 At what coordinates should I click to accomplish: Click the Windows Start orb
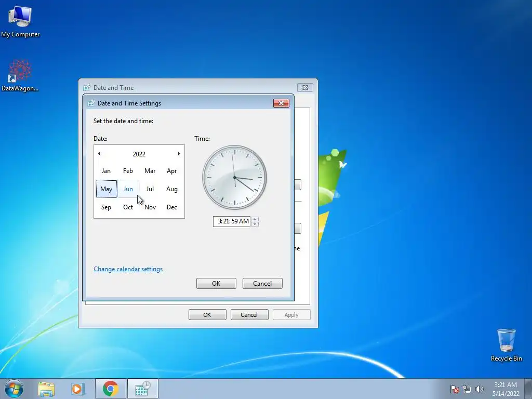[x=14, y=389]
